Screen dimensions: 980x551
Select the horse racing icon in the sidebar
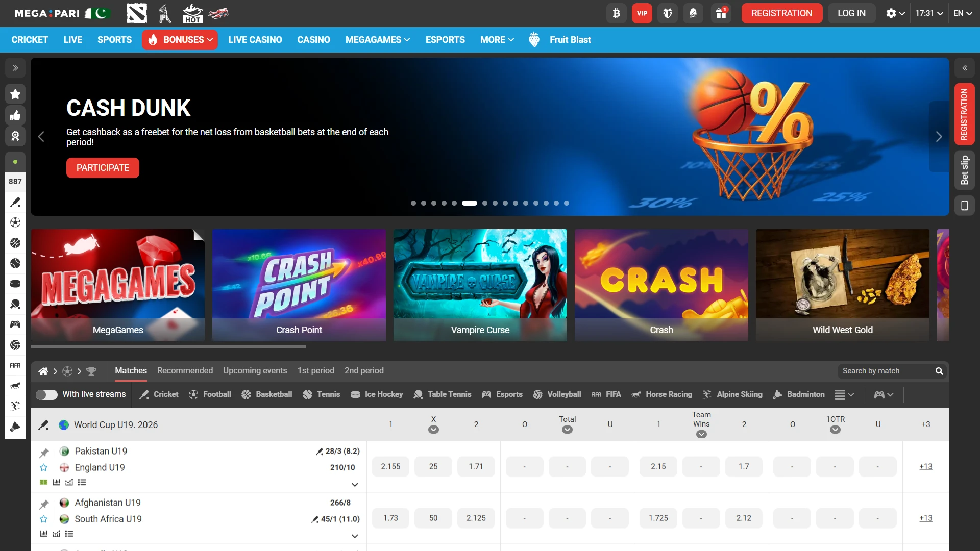click(x=15, y=386)
